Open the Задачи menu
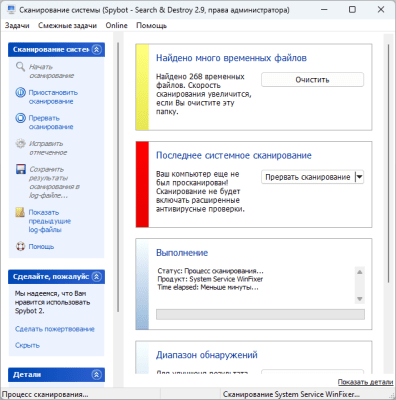The height and width of the screenshot is (400, 396). click(x=17, y=25)
